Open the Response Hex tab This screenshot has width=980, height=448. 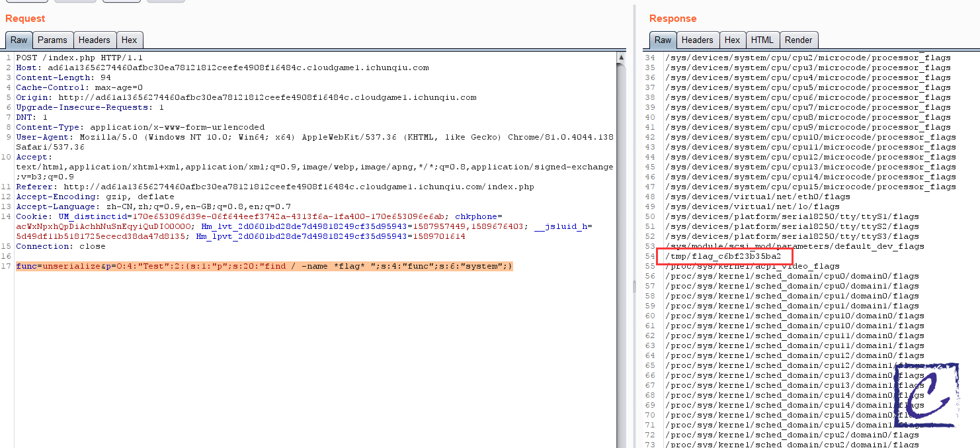click(x=732, y=40)
